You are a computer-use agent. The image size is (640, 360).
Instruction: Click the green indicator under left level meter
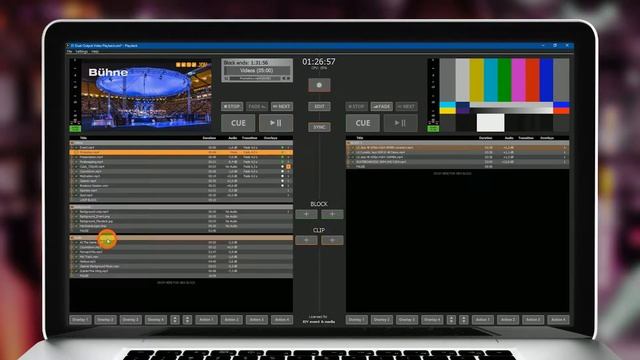click(75, 129)
